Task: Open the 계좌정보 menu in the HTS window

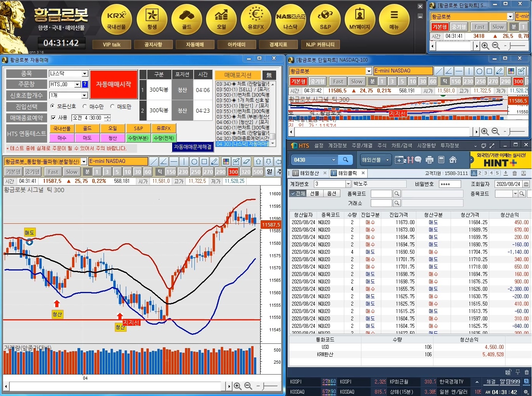Action: (337, 145)
